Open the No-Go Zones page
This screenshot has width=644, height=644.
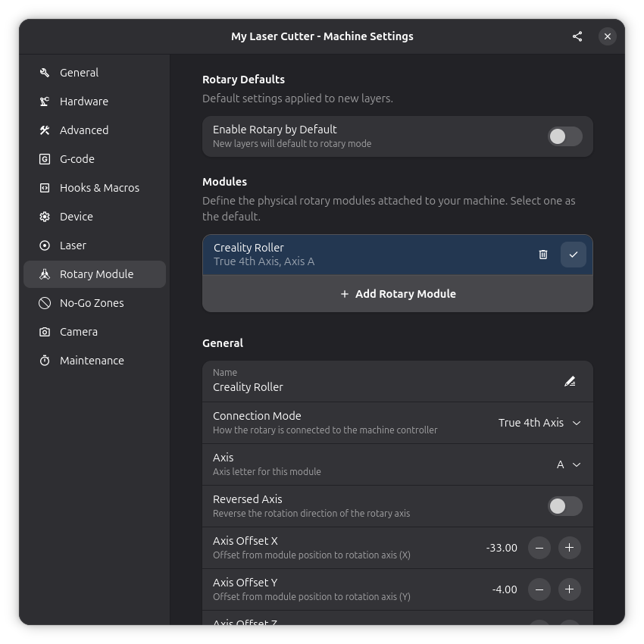[95, 303]
